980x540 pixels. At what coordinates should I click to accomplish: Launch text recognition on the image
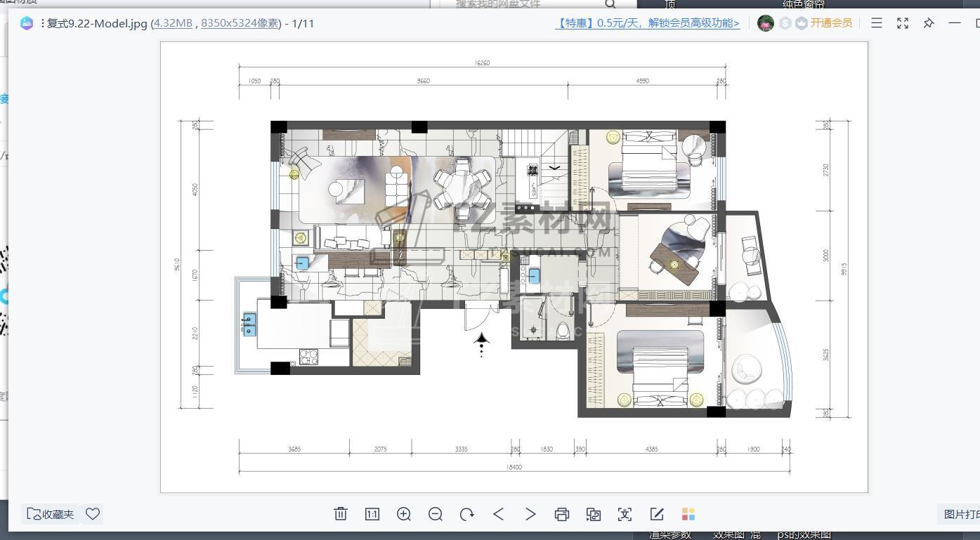click(x=625, y=514)
